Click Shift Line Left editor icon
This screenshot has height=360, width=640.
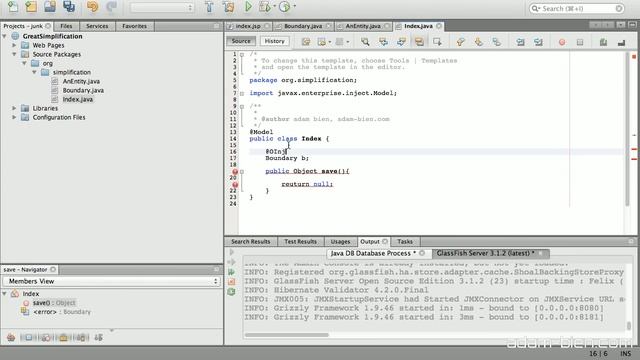(x=520, y=42)
